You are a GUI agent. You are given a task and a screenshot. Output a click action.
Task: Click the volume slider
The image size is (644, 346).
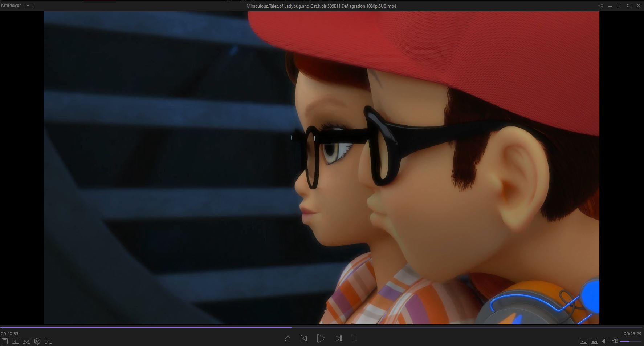pos(630,341)
